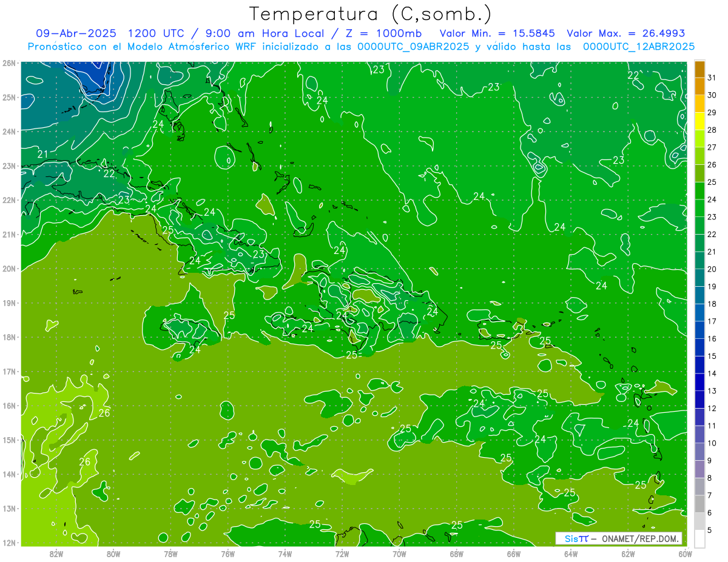Click the colorbar label "10"

pos(712,443)
